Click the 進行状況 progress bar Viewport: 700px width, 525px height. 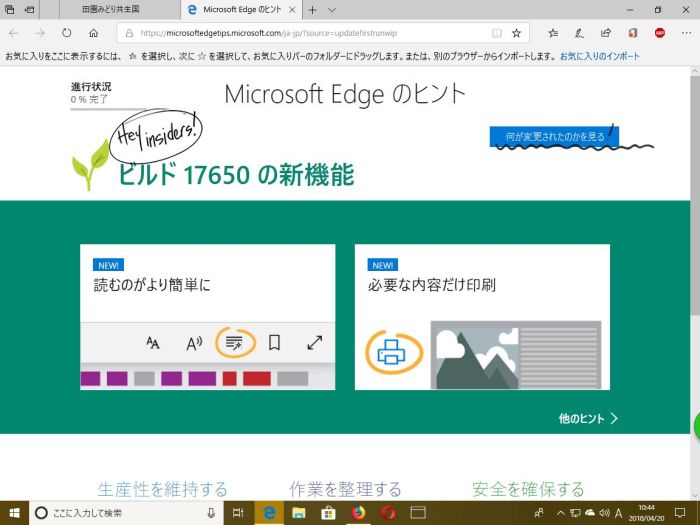point(103,107)
